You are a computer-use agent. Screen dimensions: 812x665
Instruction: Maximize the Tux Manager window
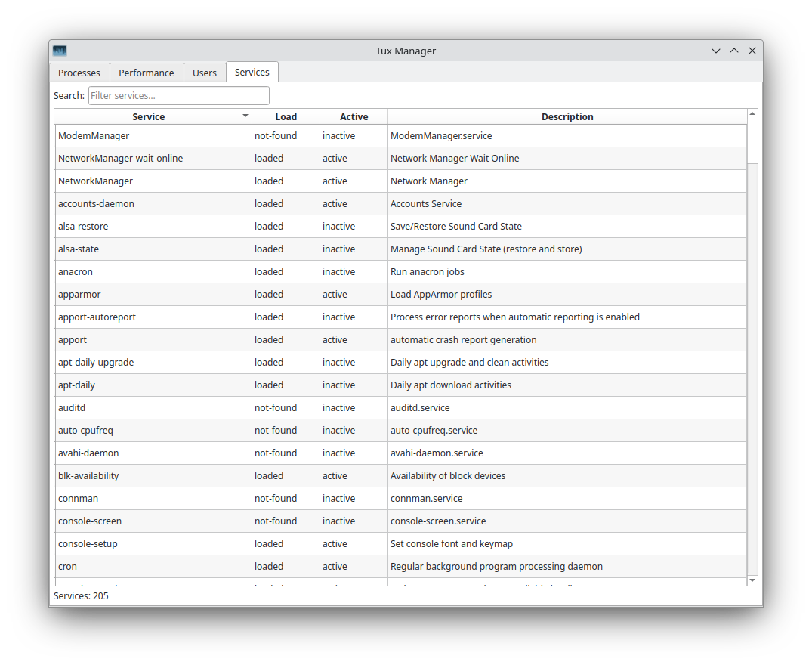coord(733,51)
